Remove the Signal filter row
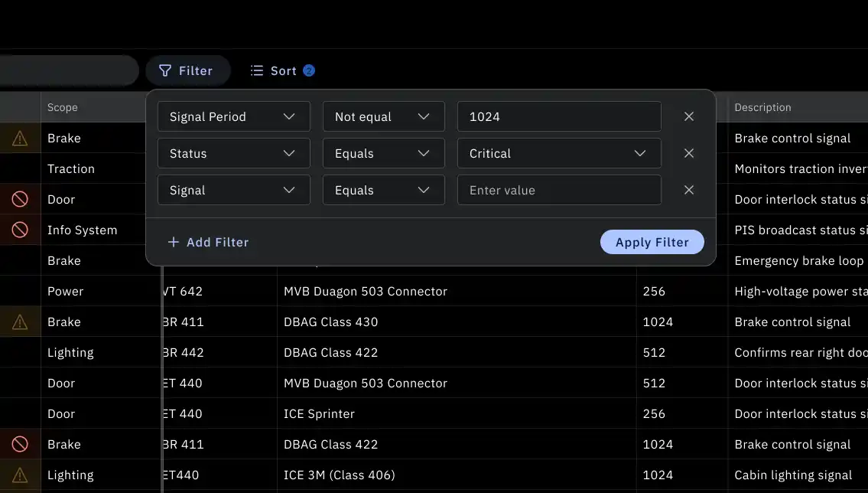The height and width of the screenshot is (493, 868). 688,190
